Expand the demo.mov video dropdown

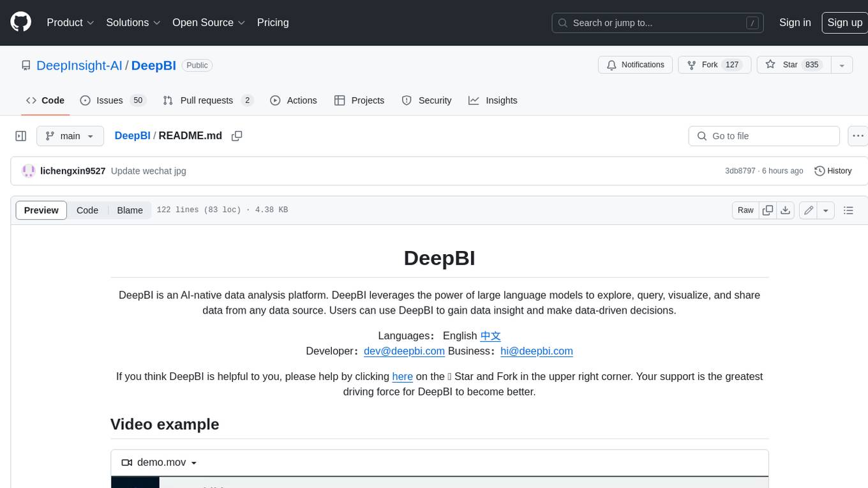click(x=160, y=462)
